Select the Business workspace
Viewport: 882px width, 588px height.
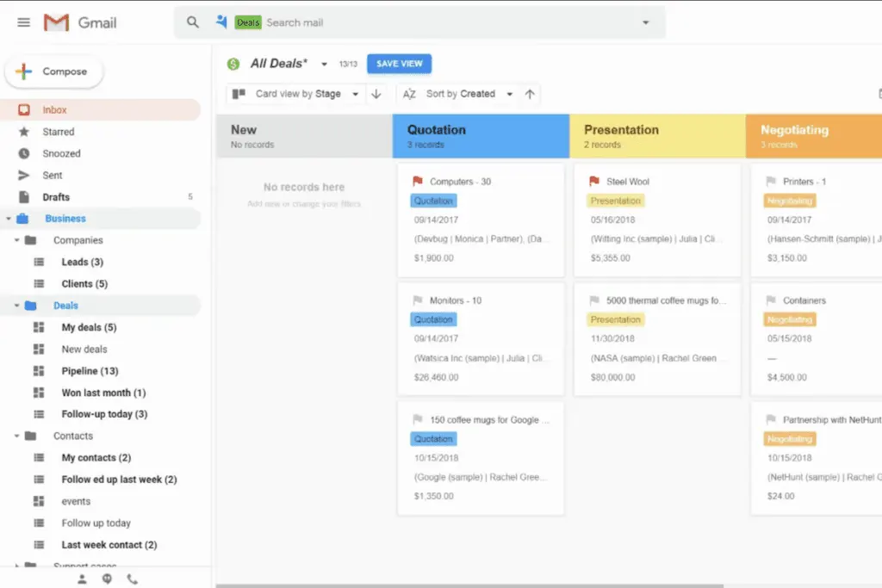pos(65,219)
